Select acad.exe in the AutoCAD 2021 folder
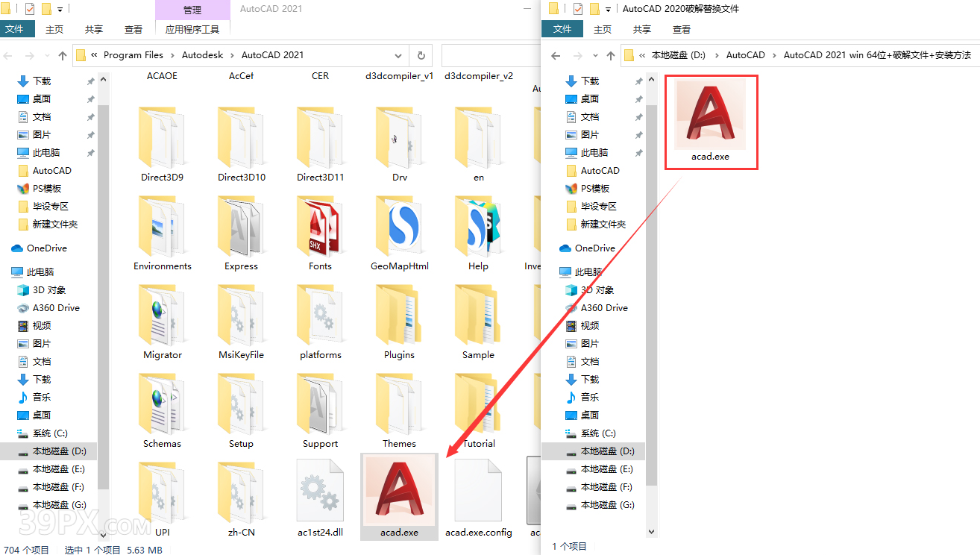 point(399,495)
